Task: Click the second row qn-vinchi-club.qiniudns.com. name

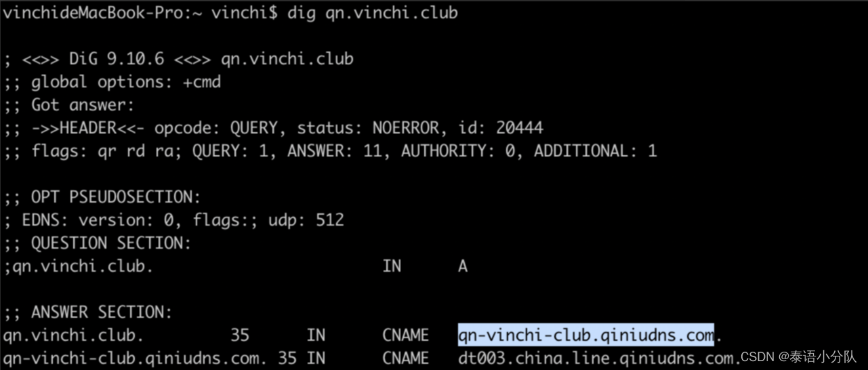Action: click(x=135, y=358)
